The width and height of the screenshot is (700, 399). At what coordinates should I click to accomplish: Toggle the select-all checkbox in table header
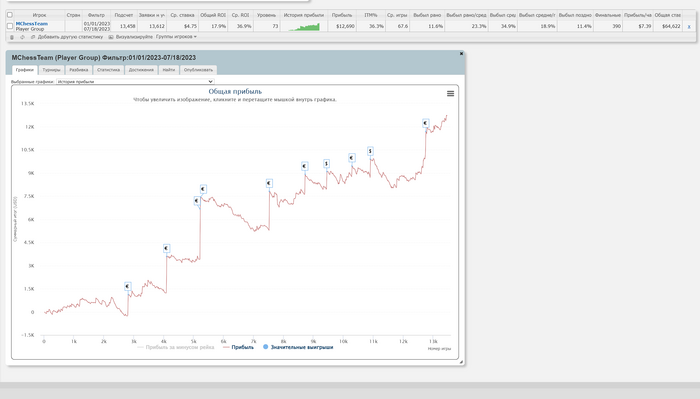tap(10, 15)
